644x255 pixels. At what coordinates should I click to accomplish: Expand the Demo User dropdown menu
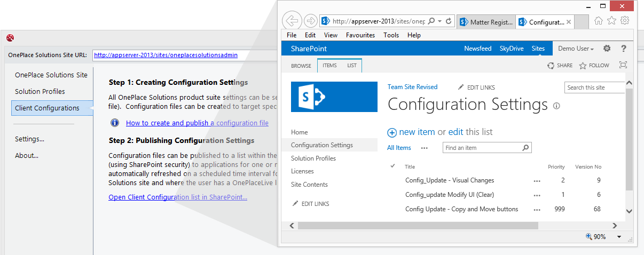[x=576, y=49]
